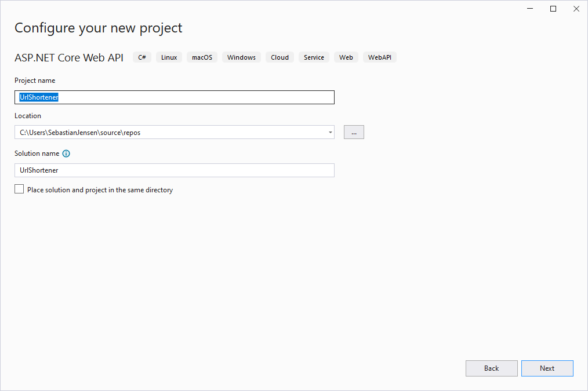The width and height of the screenshot is (588, 391).
Task: Click the Project name text field
Action: point(174,97)
